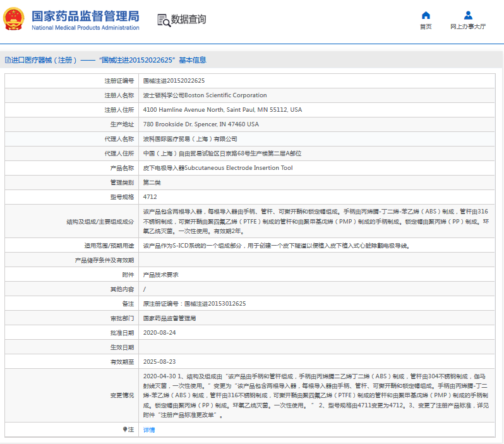Open the 网上办事大厅 navigation label
Image resolution: width=504 pixels, height=444 pixels.
[468, 27]
